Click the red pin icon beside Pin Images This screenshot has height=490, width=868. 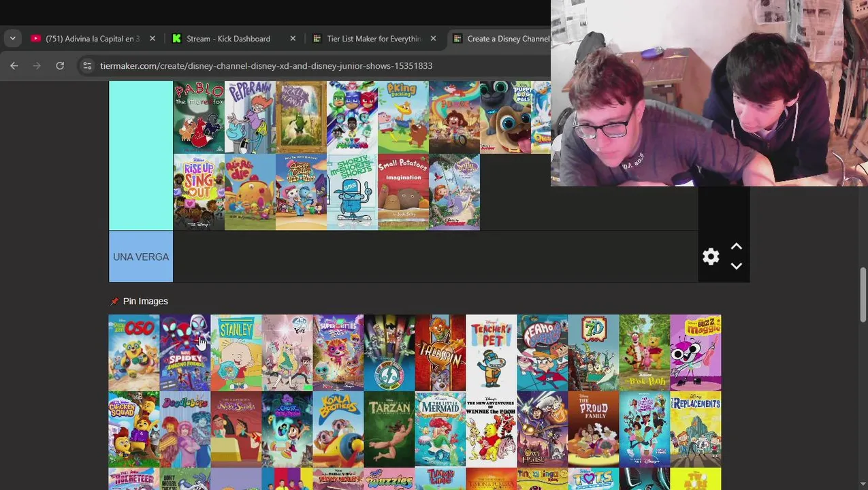coord(114,301)
